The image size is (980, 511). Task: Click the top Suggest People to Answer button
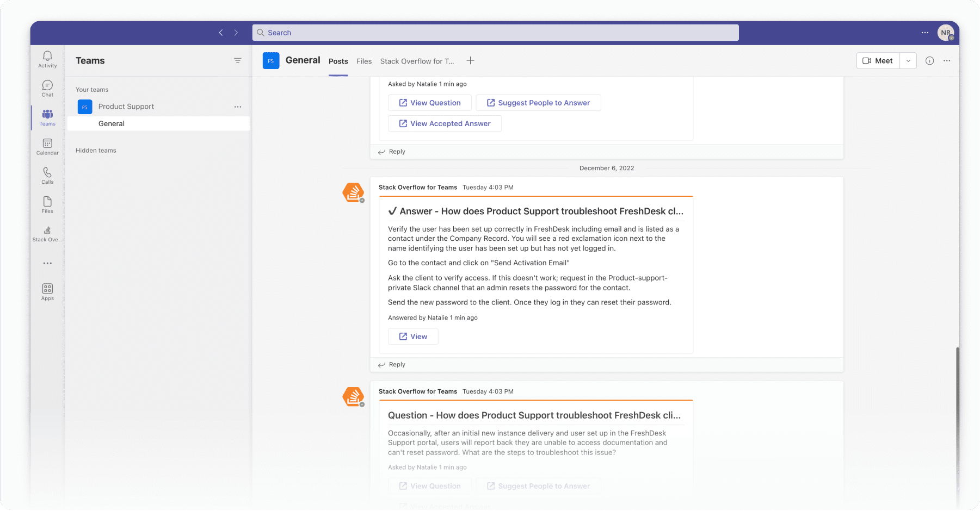click(539, 103)
